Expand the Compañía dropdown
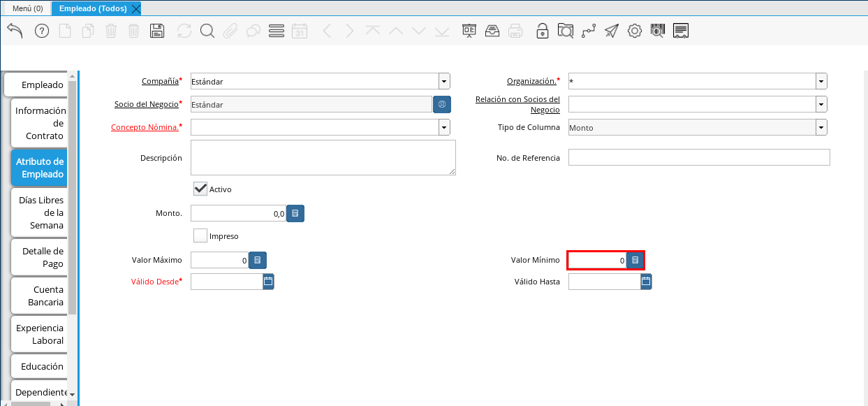This screenshot has height=406, width=868. click(444, 81)
